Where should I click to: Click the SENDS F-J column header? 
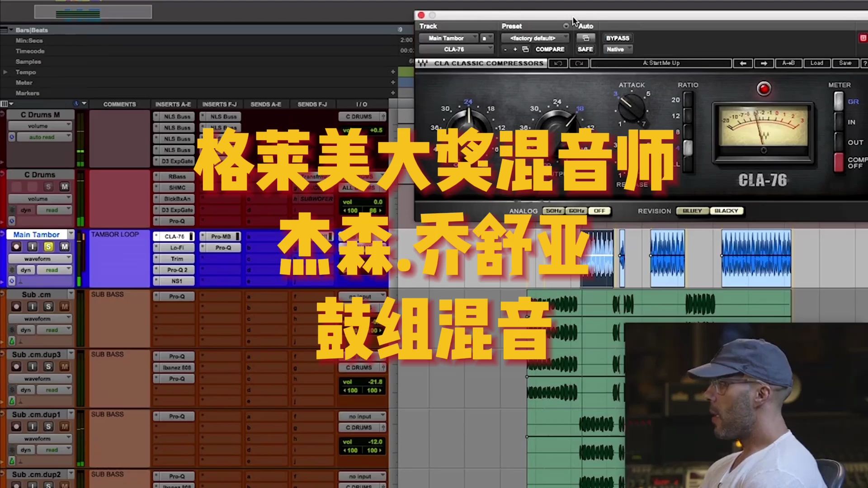[x=312, y=104]
